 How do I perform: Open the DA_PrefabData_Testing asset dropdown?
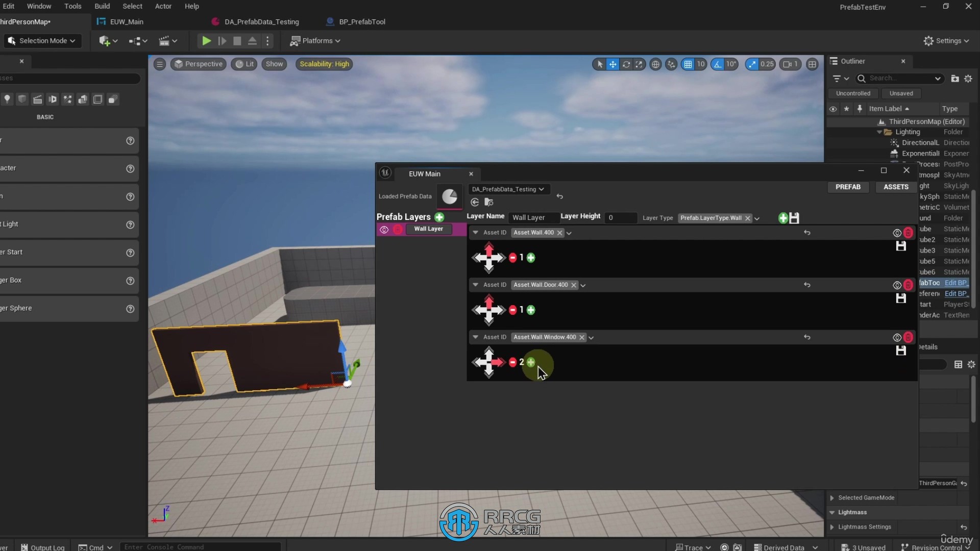pyautogui.click(x=508, y=189)
